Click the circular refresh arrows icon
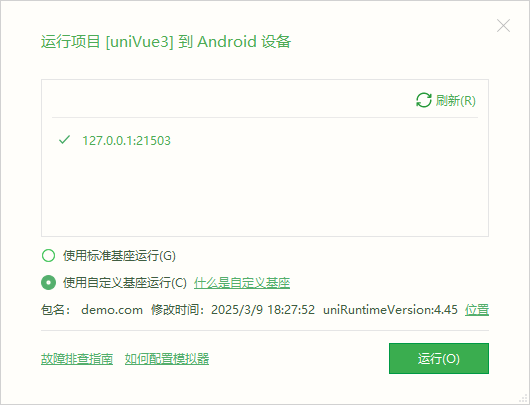The width and height of the screenshot is (530, 405). point(424,100)
